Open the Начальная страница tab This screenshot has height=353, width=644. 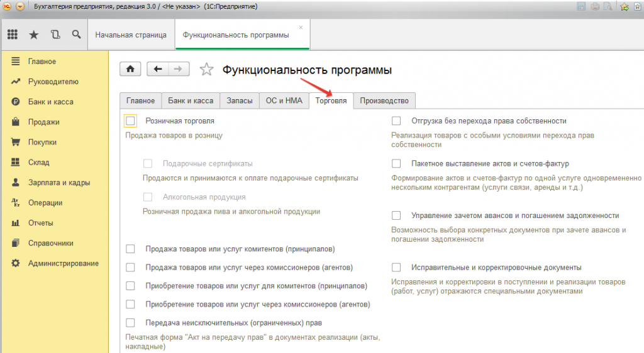(x=131, y=35)
